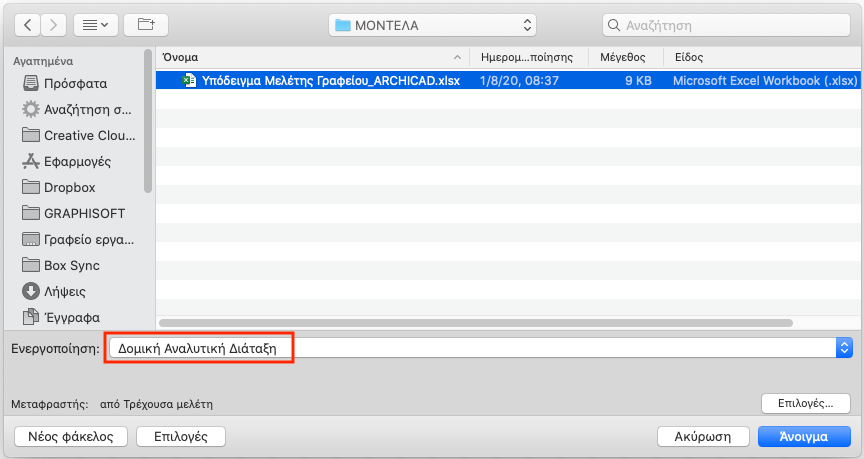Image resolution: width=864 pixels, height=459 pixels.
Task: Click the Αγαπημένα sidebar heading
Action: click(43, 61)
